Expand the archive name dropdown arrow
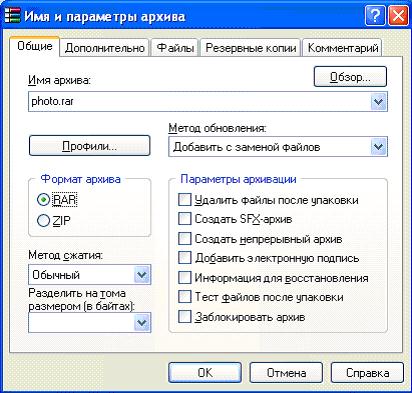Viewport: 412px width, 393px height. point(378,101)
